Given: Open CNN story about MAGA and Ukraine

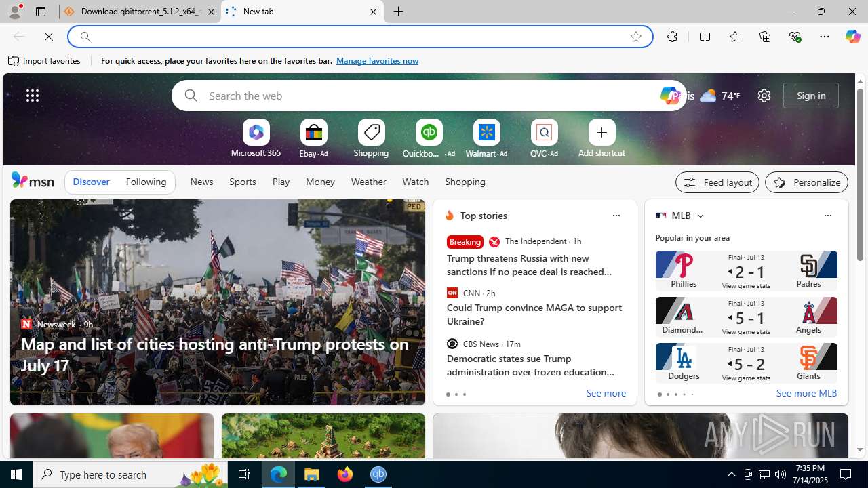Looking at the screenshot, I should [534, 314].
